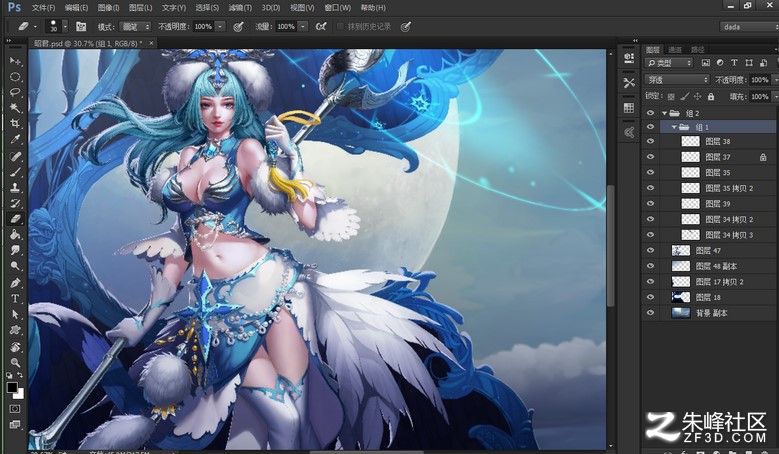Toggle pressure for opacity

(x=238, y=26)
